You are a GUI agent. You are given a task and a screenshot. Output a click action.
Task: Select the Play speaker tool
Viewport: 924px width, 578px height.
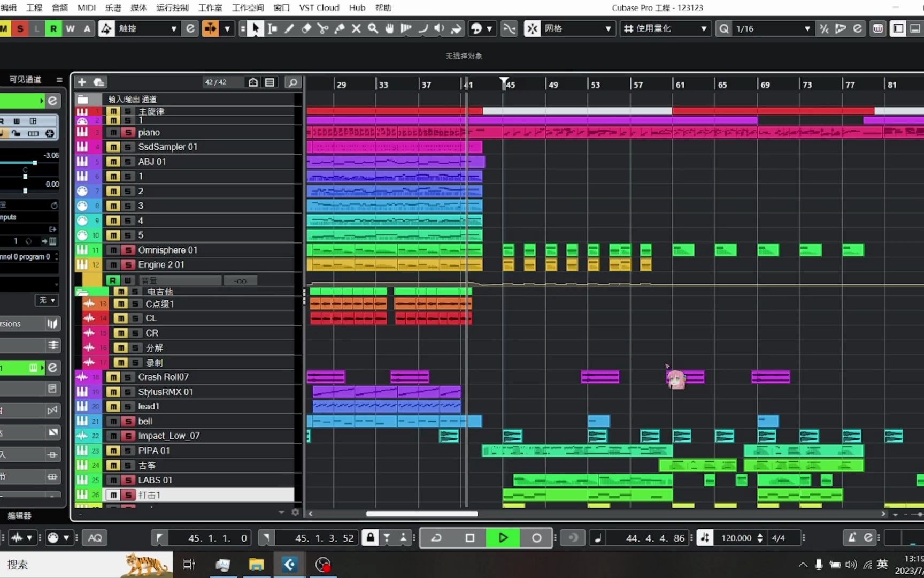point(439,28)
